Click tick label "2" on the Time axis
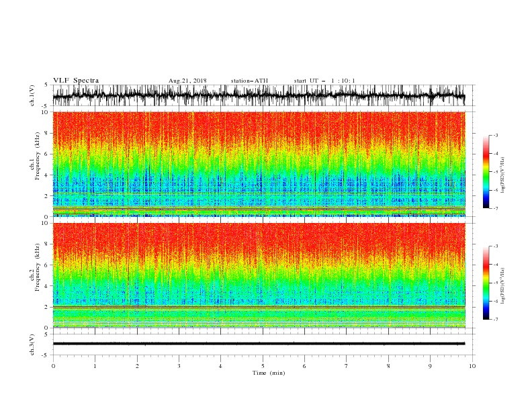The image size is (532, 411). click(x=137, y=366)
